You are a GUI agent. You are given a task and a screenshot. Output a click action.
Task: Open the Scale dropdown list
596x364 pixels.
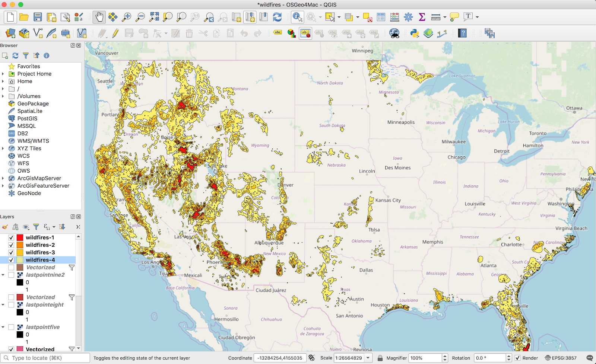pos(368,358)
